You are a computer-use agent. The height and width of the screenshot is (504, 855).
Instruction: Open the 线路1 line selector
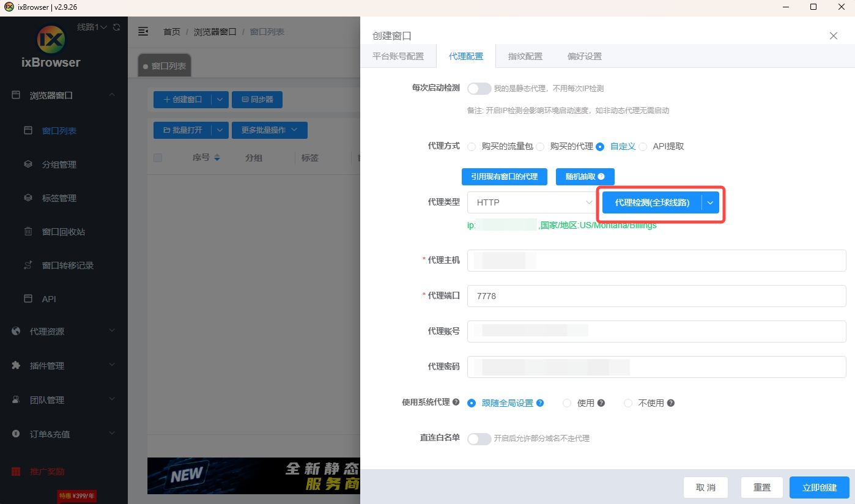coord(92,27)
